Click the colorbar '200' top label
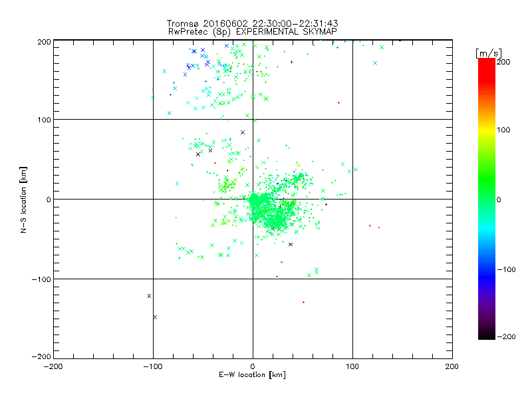This screenshot has height=399, width=532. pyautogui.click(x=503, y=62)
